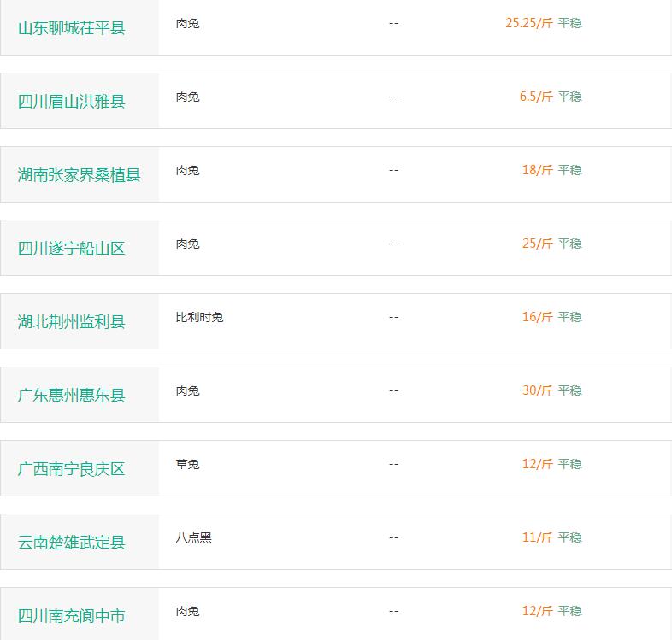Click 肉兔 variety in 阆中市 row

tap(187, 611)
